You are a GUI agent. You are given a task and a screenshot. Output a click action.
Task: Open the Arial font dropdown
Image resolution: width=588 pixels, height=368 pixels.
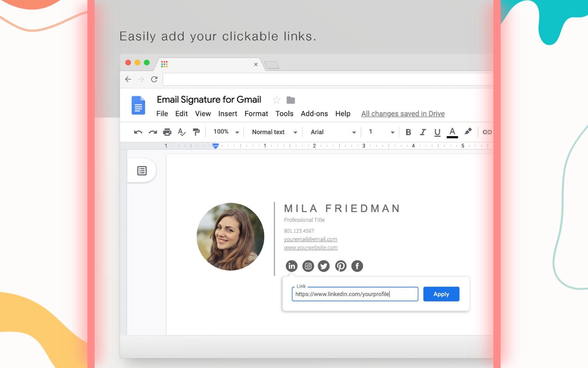coord(332,132)
